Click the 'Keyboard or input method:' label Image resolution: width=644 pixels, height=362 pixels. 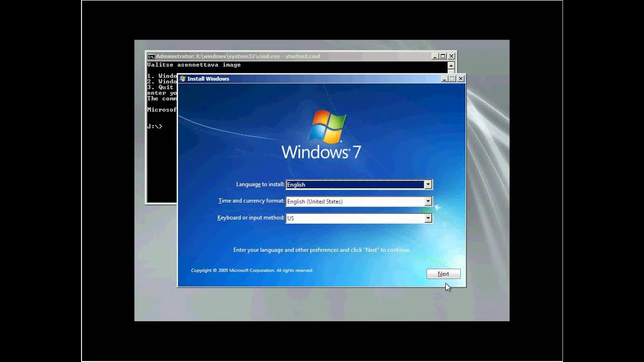point(251,218)
